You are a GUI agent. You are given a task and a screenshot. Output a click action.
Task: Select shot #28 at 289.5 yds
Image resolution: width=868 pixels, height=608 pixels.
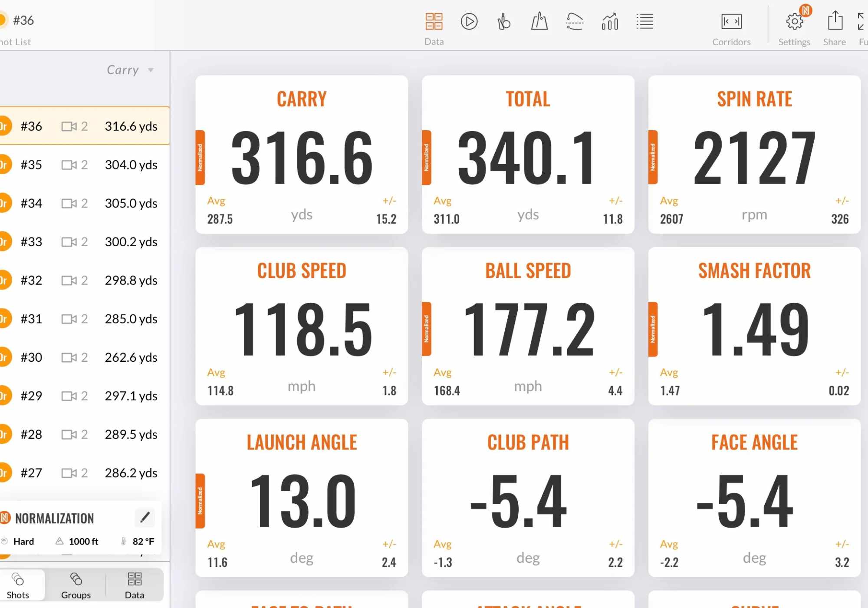85,434
